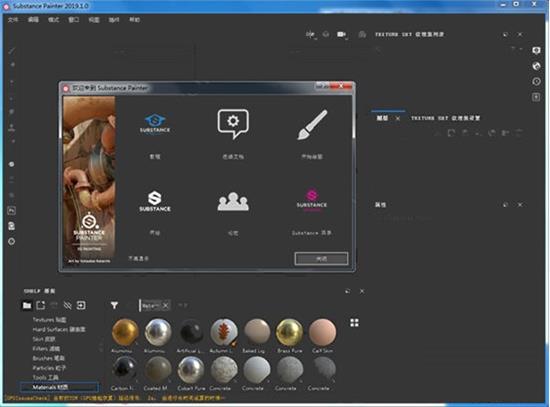This screenshot has width=550, height=407.
Task: Select Hard Surfaces category in shelf
Action: point(59,329)
